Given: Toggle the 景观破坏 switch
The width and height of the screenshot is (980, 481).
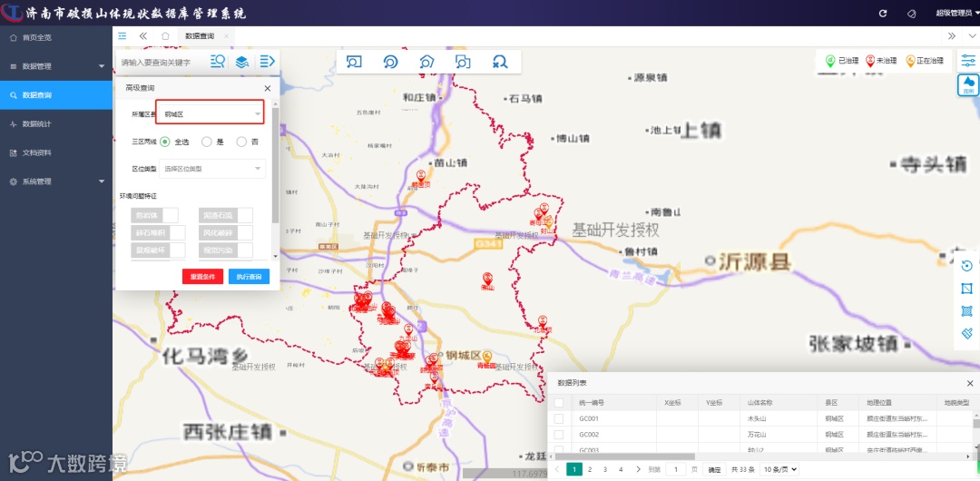Looking at the screenshot, I should [x=158, y=250].
